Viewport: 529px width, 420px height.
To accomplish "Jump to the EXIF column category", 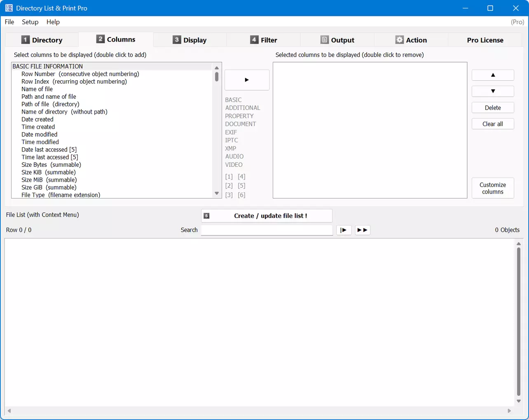I will (x=231, y=132).
